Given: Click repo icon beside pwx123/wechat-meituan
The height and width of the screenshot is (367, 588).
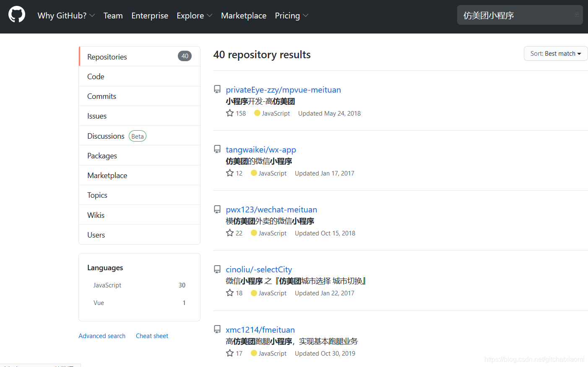Looking at the screenshot, I should point(217,209).
